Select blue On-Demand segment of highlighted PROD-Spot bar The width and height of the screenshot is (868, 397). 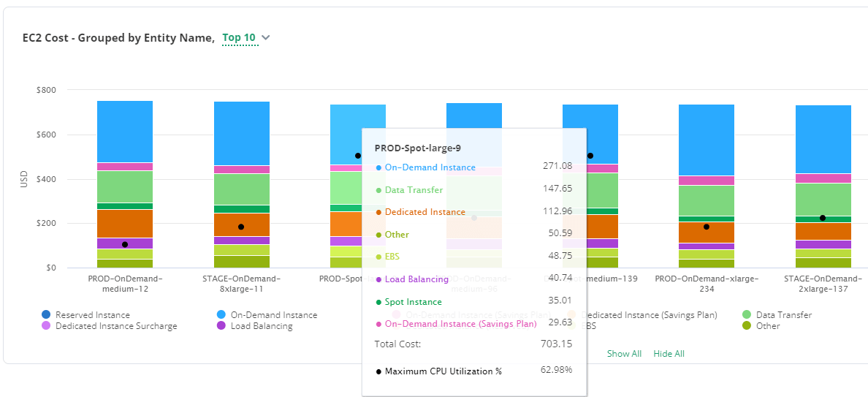click(357, 135)
